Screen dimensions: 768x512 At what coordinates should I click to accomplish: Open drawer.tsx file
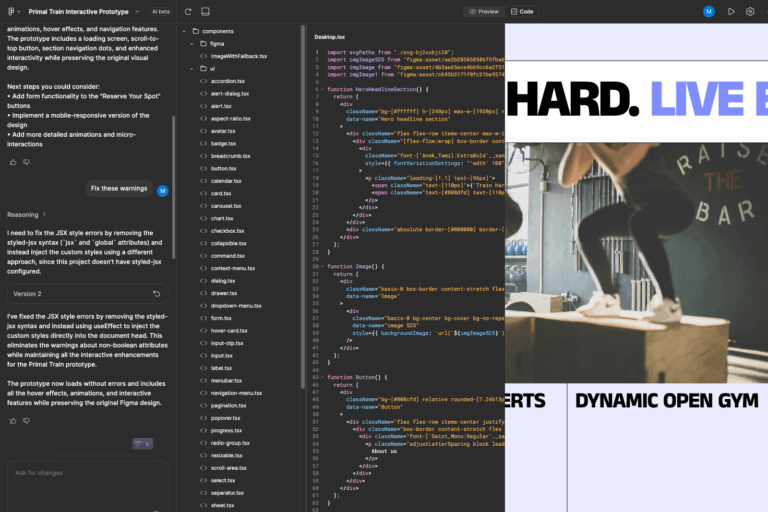tap(224, 293)
